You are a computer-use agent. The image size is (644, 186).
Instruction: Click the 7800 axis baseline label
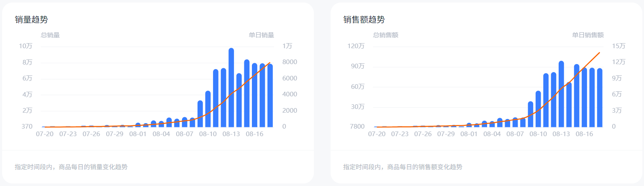(x=357, y=127)
